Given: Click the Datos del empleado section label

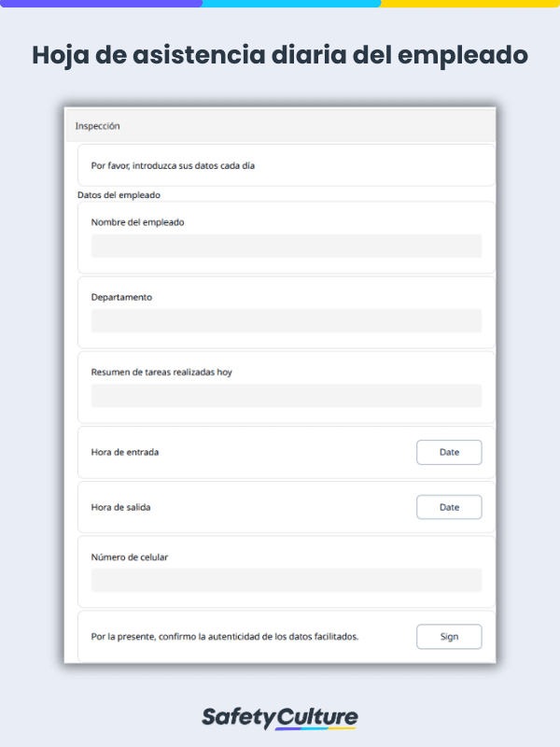Looking at the screenshot, I should [119, 195].
